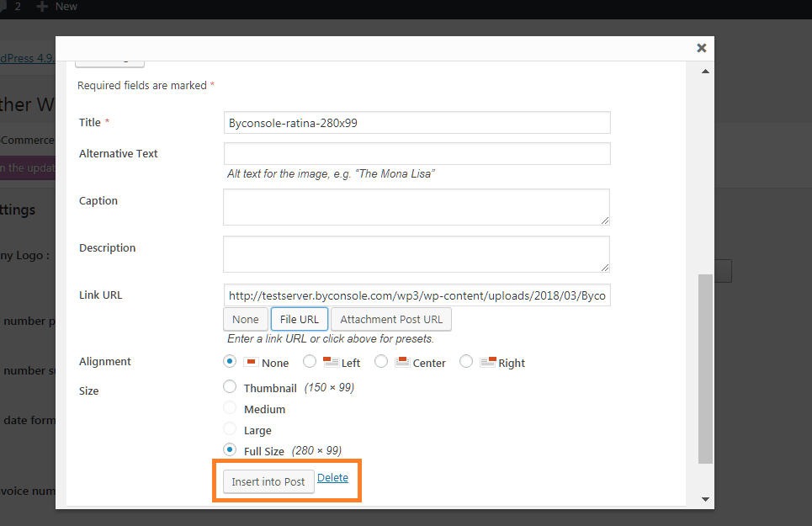Select alignment Left radio button
Viewport: 812px width, 526px height.
[x=310, y=361]
